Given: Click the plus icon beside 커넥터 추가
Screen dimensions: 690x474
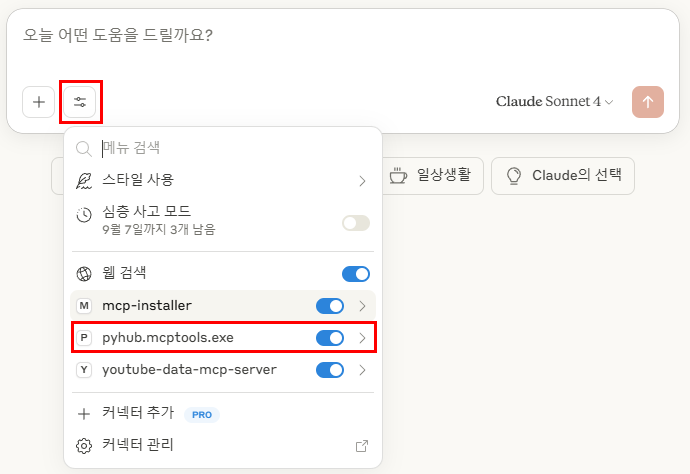Looking at the screenshot, I should coord(84,414).
